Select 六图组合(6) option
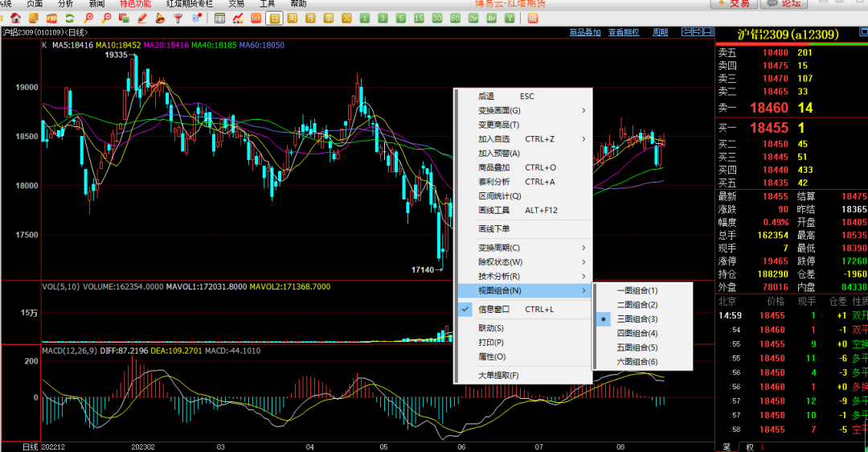The image size is (868, 452). [643, 362]
